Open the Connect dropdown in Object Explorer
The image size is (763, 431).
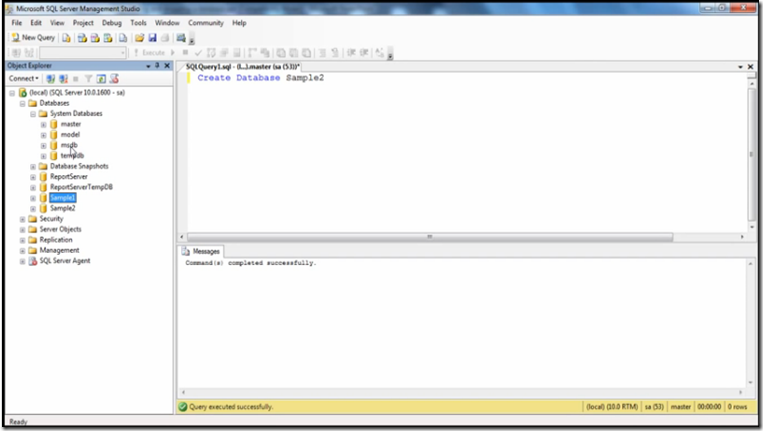coord(23,78)
